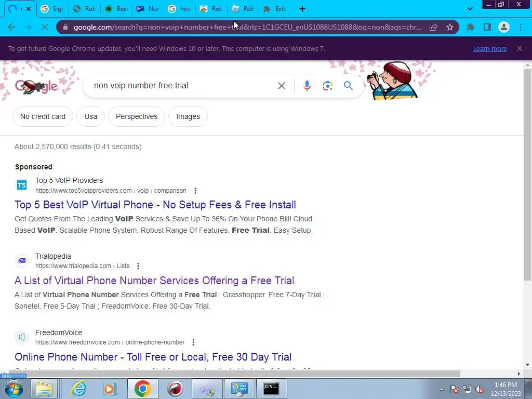This screenshot has width=532, height=399.
Task: Click the browser back arrow
Action: click(11, 27)
